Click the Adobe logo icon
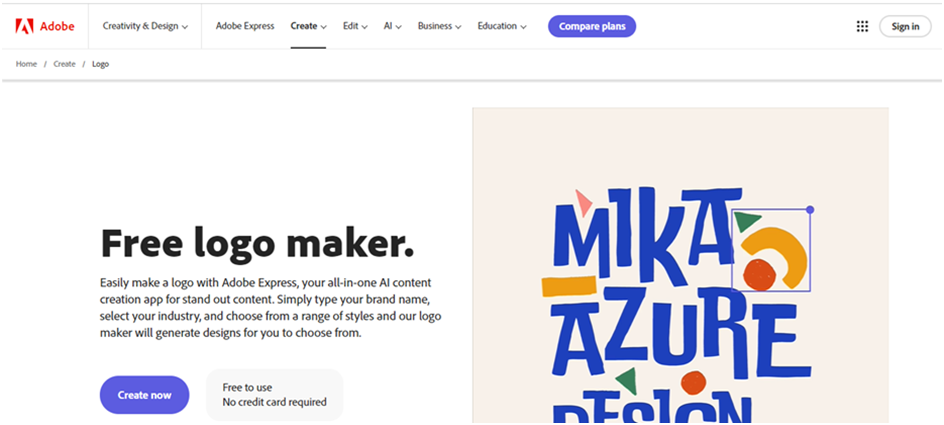 tap(24, 26)
